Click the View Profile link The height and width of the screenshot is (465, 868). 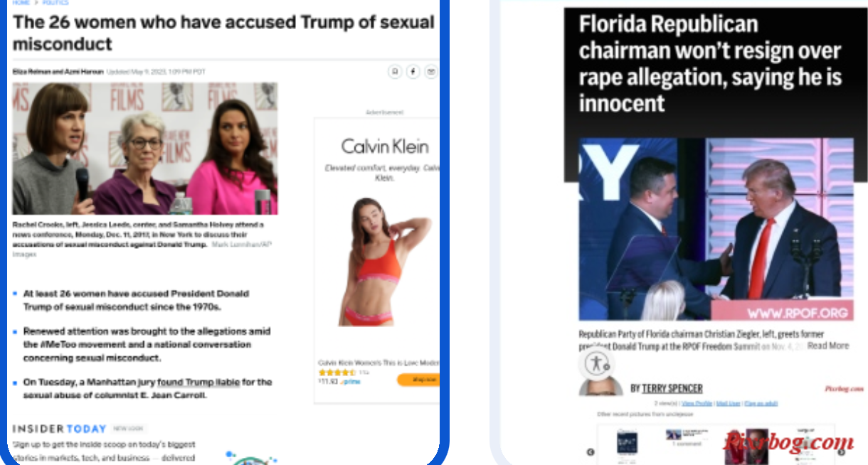coord(697,403)
